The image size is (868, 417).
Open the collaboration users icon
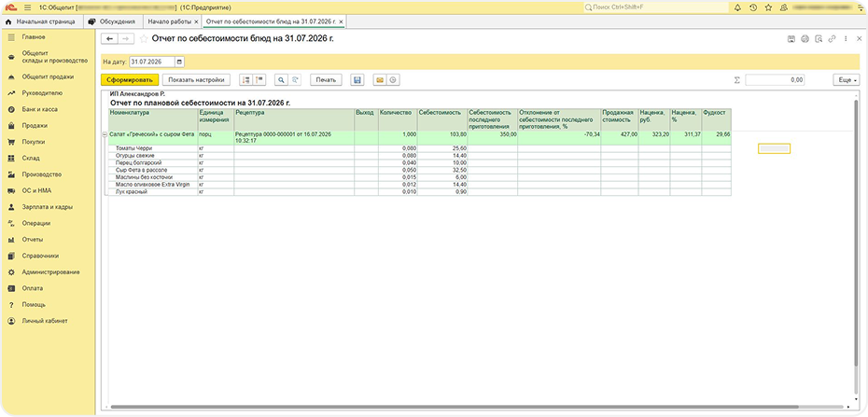click(784, 7)
